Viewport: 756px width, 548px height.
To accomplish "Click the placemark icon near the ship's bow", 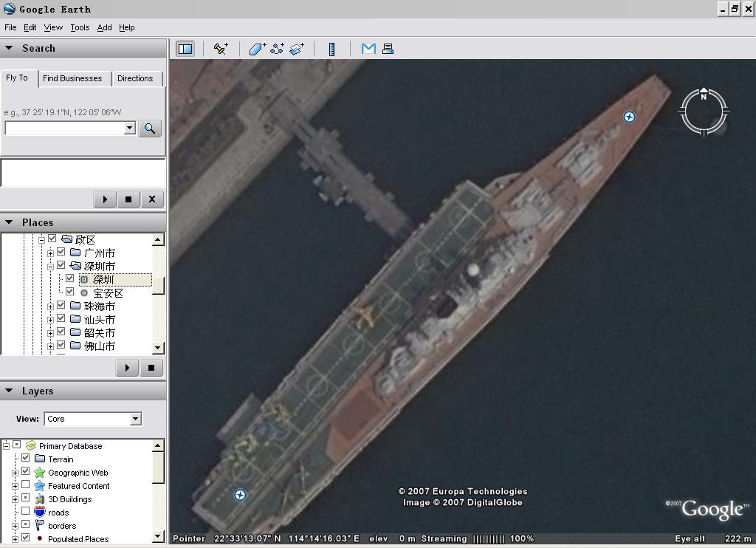I will (629, 117).
